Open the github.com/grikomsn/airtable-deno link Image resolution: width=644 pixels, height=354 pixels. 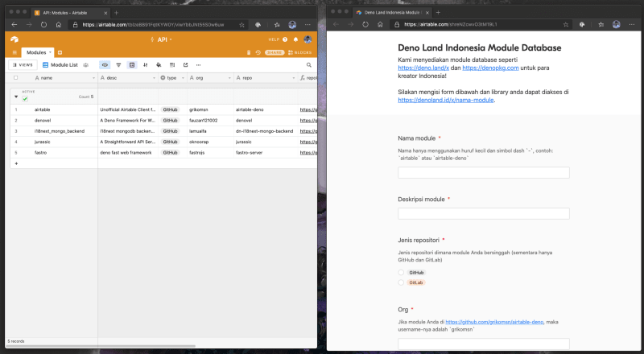click(x=494, y=322)
